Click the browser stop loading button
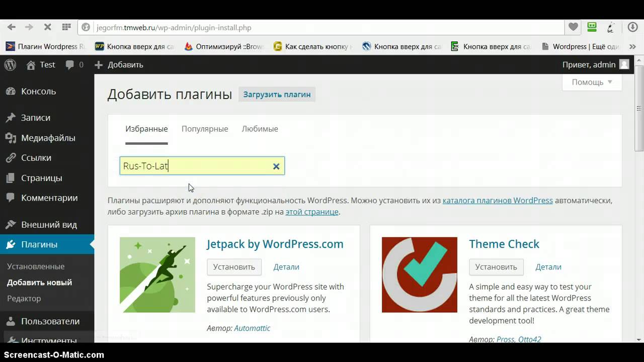Screen dimensions: 644x362 [x=48, y=27]
